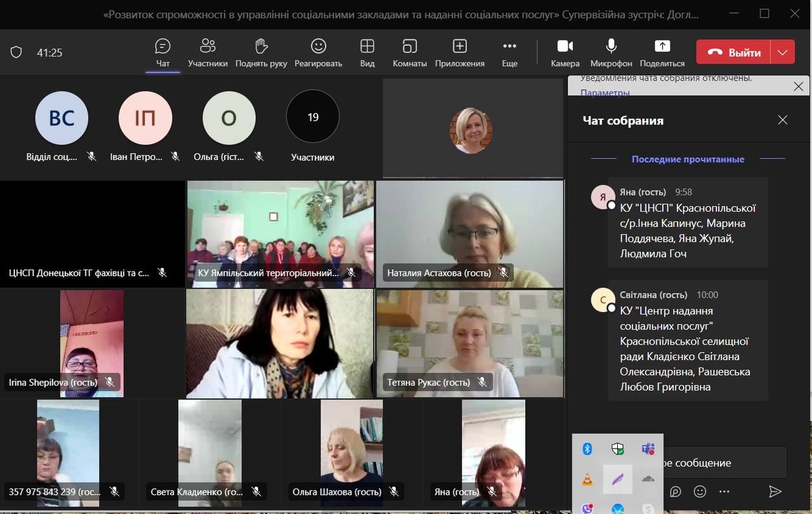The height and width of the screenshot is (514, 812).
Task: Open the Bluetooth tray icon
Action: point(587,449)
